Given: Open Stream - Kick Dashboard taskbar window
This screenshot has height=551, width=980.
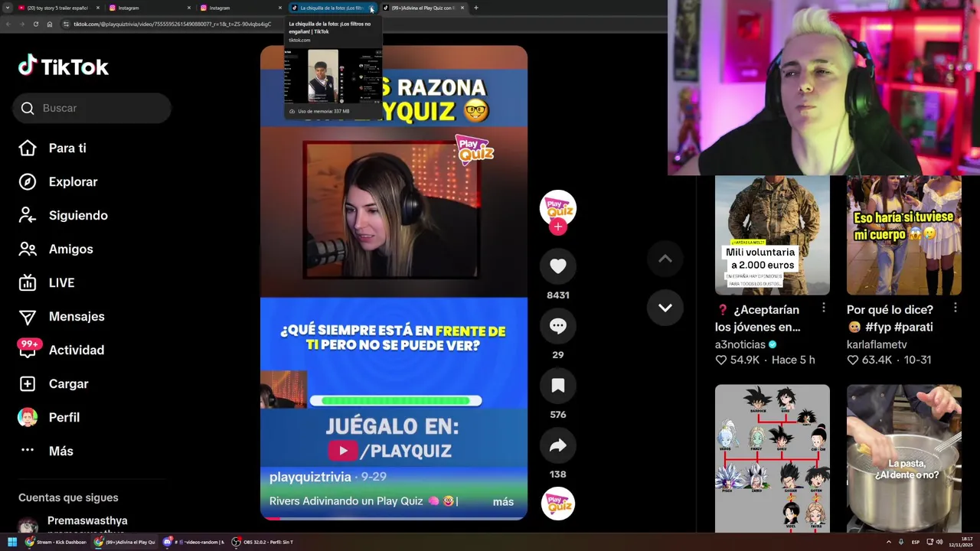Looking at the screenshot, I should (x=56, y=542).
